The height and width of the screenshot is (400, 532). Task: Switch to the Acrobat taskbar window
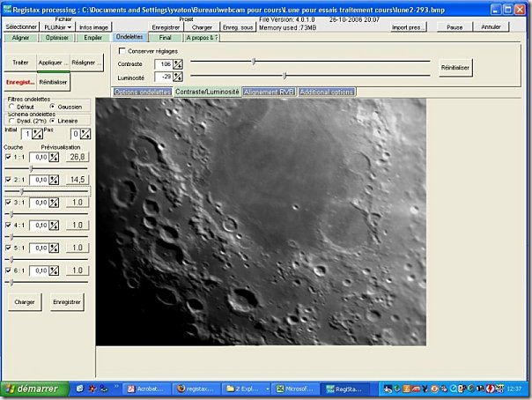click(x=146, y=389)
